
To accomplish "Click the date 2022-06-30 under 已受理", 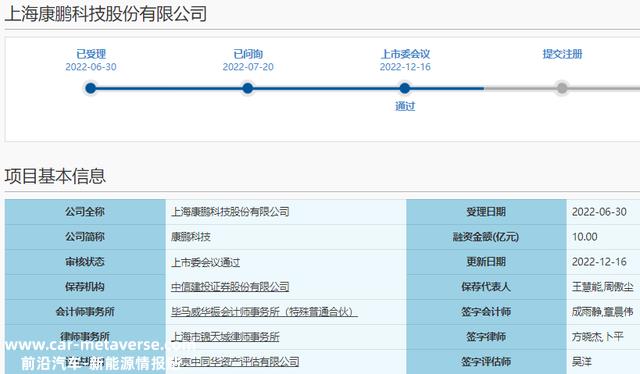I will 91,67.
